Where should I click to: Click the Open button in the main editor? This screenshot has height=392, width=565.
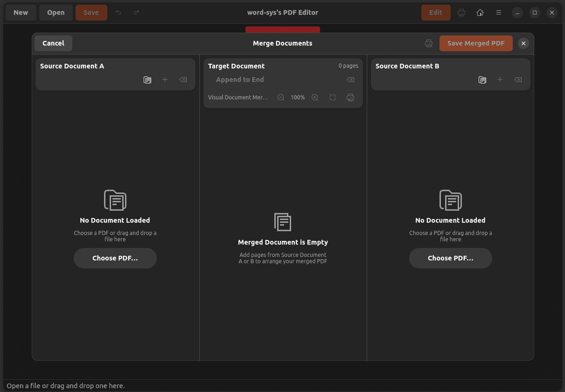(56, 13)
